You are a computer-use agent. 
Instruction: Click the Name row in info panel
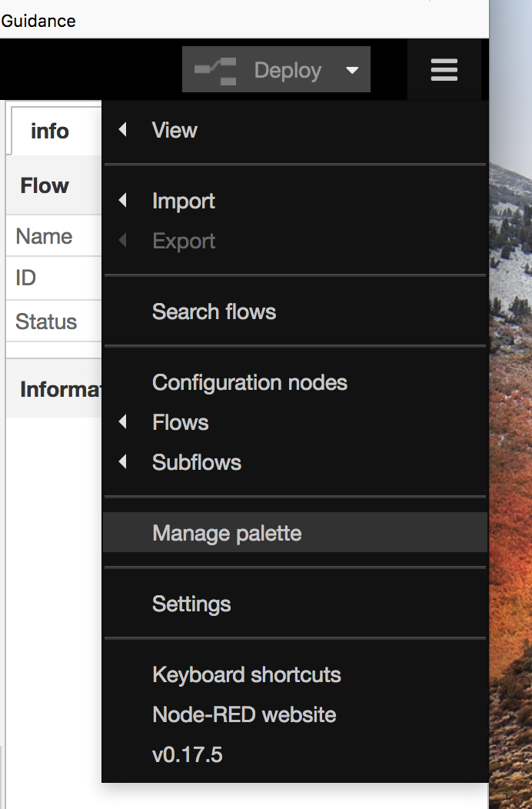tap(44, 236)
